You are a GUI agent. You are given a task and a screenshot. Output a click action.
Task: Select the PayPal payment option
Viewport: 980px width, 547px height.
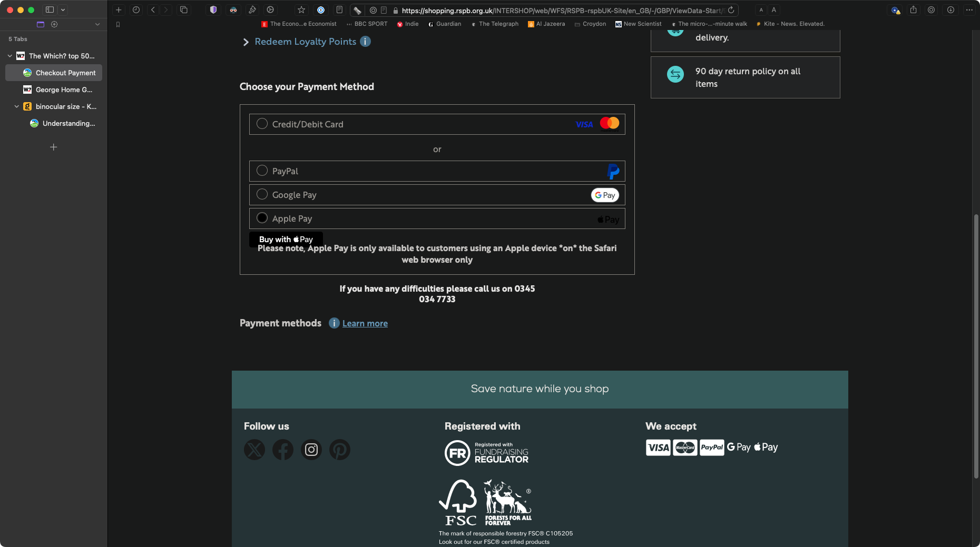(x=262, y=171)
